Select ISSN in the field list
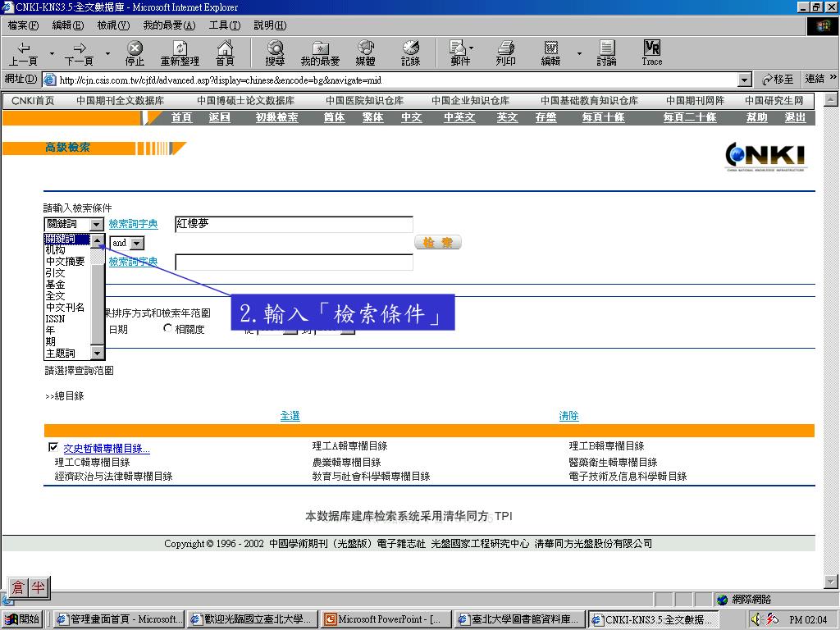This screenshot has height=630, width=840. click(55, 319)
